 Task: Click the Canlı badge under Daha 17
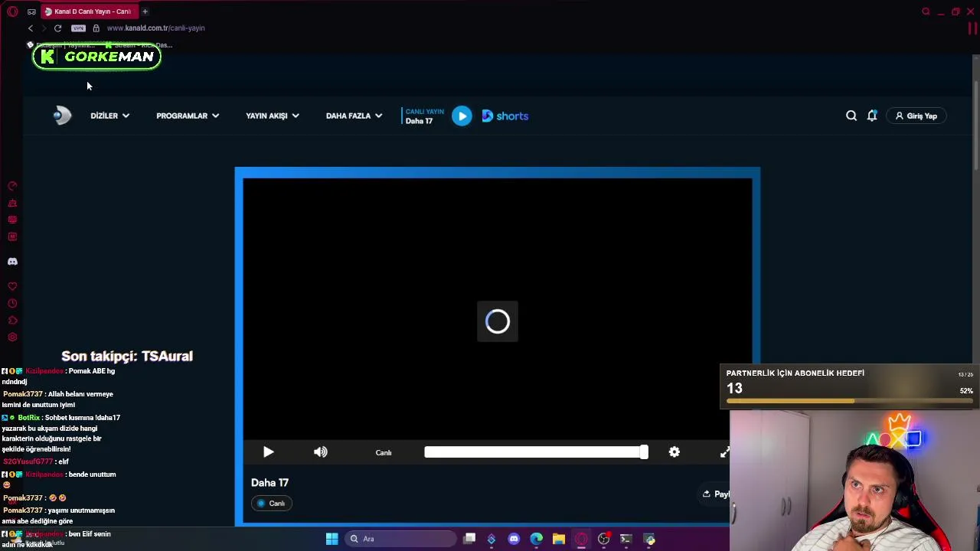(x=272, y=504)
